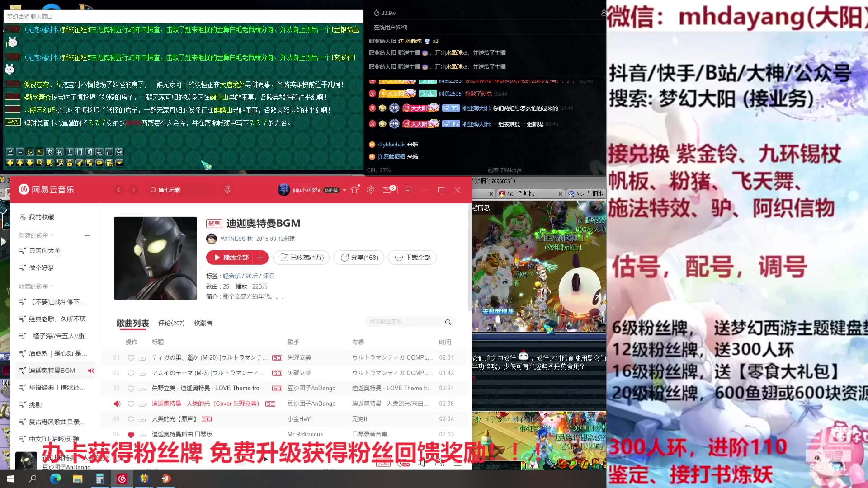Click the overlapping windows icon in chat toolbar
Screen dimensions: 868x488
pos(90,163)
